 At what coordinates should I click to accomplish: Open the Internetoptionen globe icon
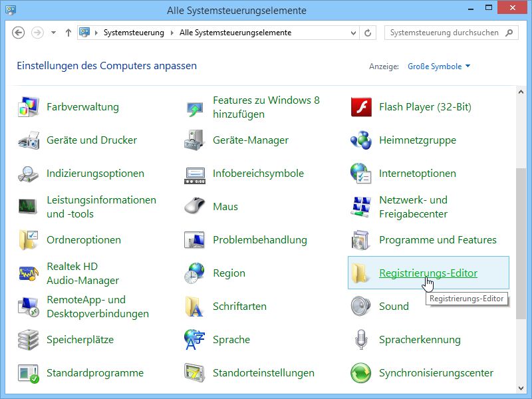tap(361, 174)
